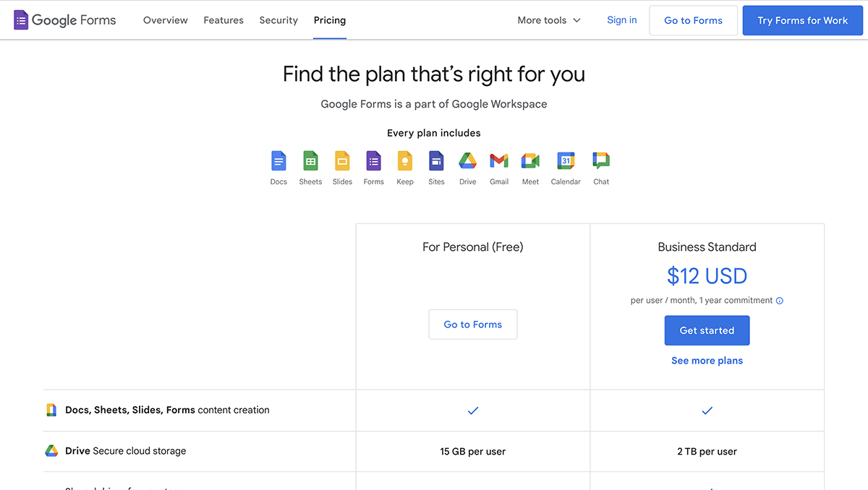Select the Slides app icon
This screenshot has height=490, width=868.
(342, 160)
